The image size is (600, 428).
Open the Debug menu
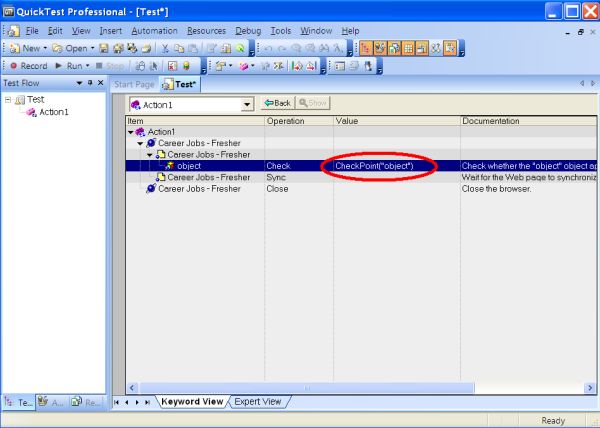pyautogui.click(x=248, y=31)
